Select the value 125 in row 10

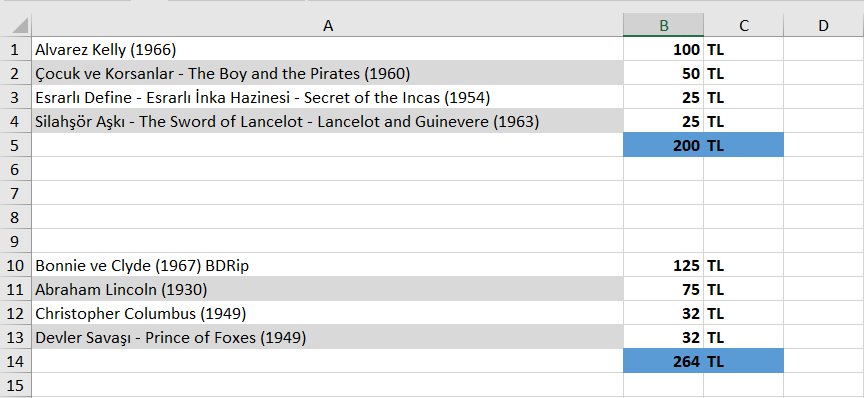pyautogui.click(x=663, y=266)
